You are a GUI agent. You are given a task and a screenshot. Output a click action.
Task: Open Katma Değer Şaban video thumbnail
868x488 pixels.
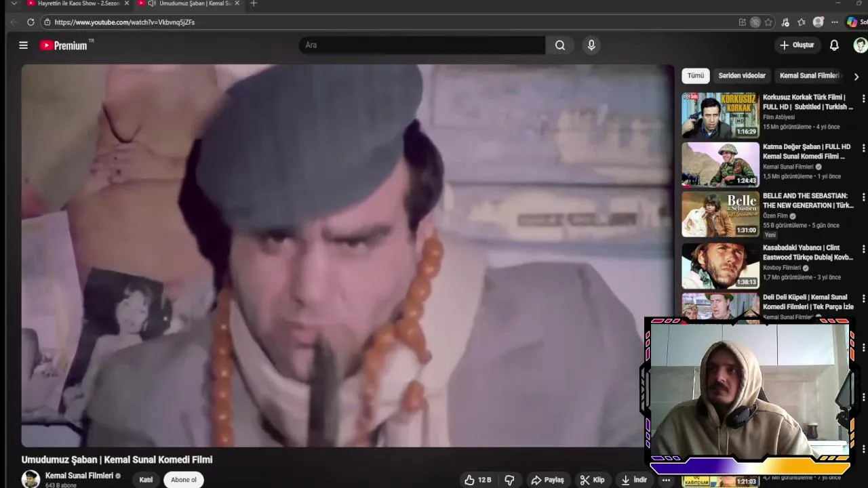point(720,165)
